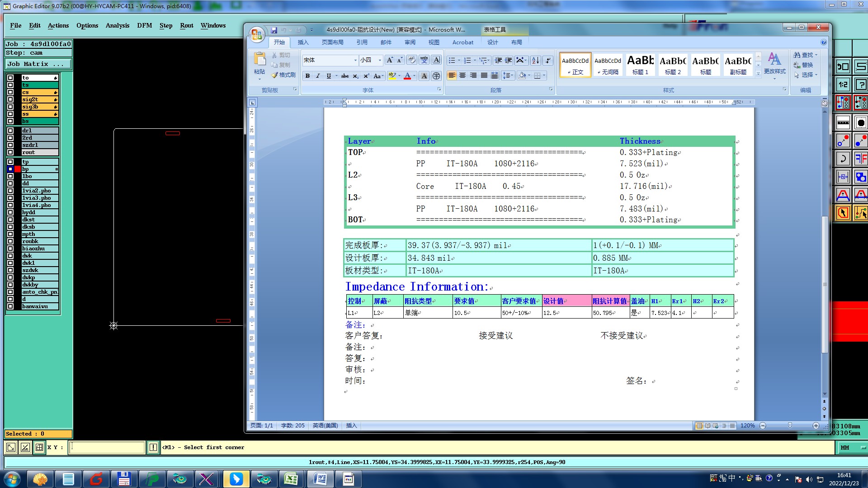Viewport: 868px width, 488px height.
Task: Toggle visibility box for layer 'biaozhu'
Action: (x=10, y=249)
